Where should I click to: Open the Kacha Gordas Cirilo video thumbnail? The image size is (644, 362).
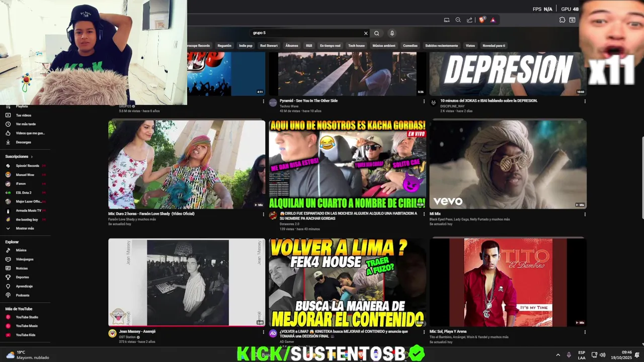coord(347,164)
